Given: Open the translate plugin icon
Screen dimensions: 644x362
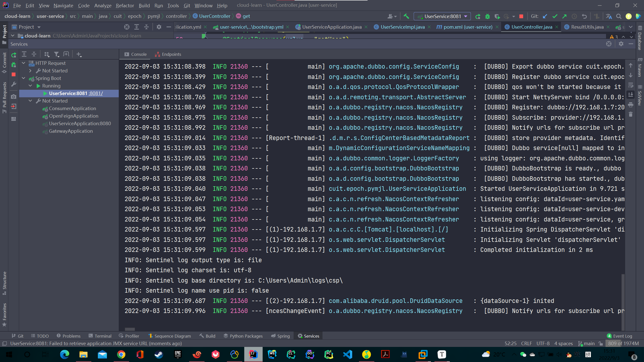Looking at the screenshot, I should (x=609, y=16).
